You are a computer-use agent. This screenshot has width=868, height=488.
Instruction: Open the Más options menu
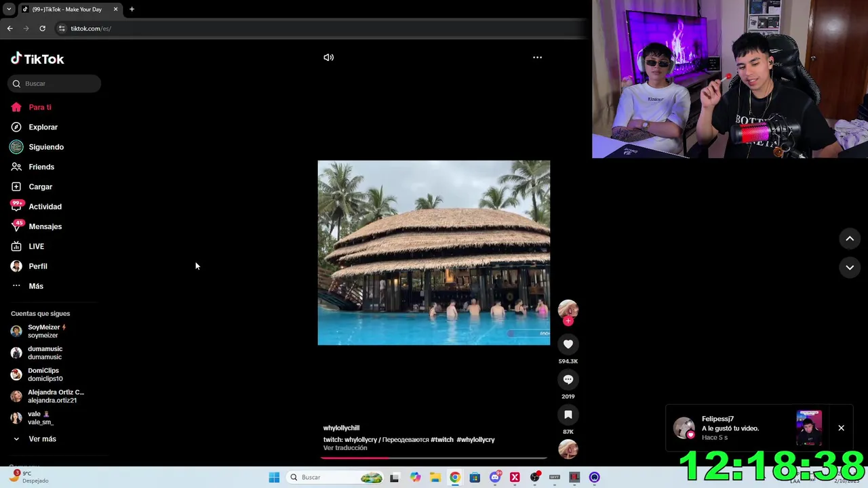pyautogui.click(x=27, y=286)
